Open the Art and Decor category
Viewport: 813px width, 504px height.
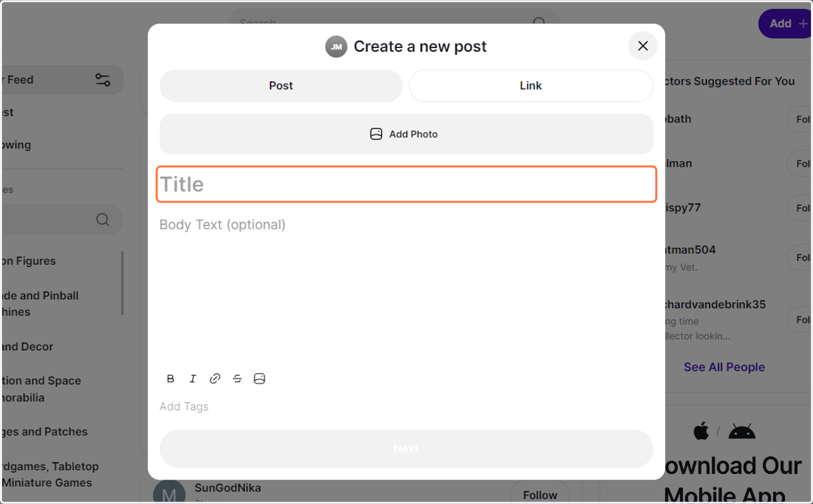pyautogui.click(x=27, y=346)
